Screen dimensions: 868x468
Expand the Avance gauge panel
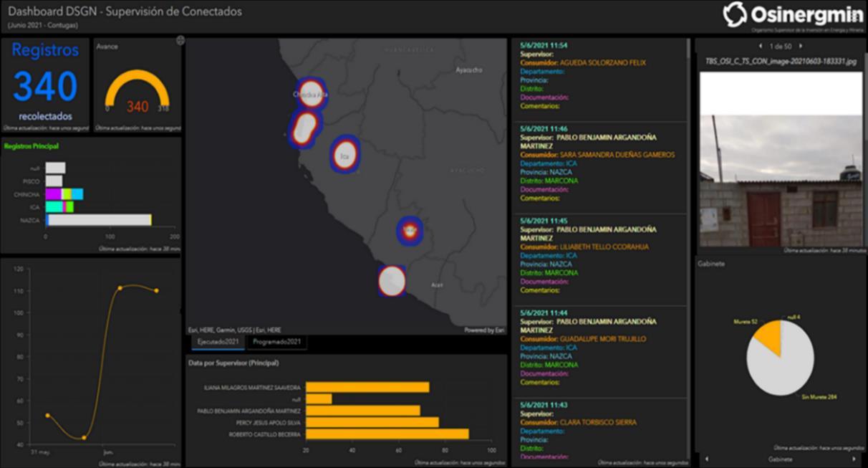coord(180,40)
